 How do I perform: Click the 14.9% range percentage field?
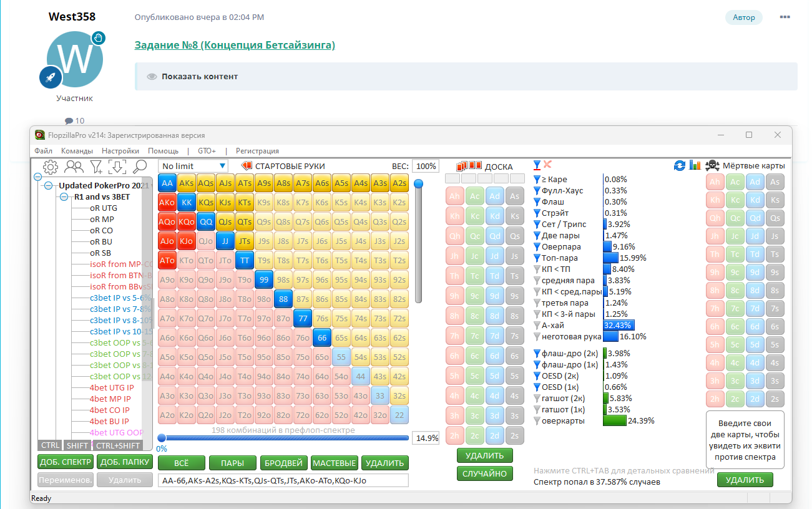(427, 438)
